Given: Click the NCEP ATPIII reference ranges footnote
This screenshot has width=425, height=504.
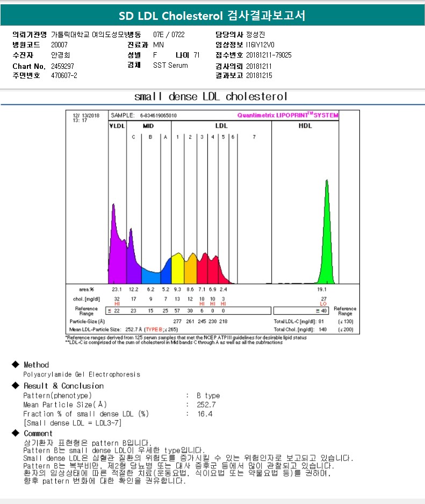Looking at the screenshot, I should click(x=186, y=337).
